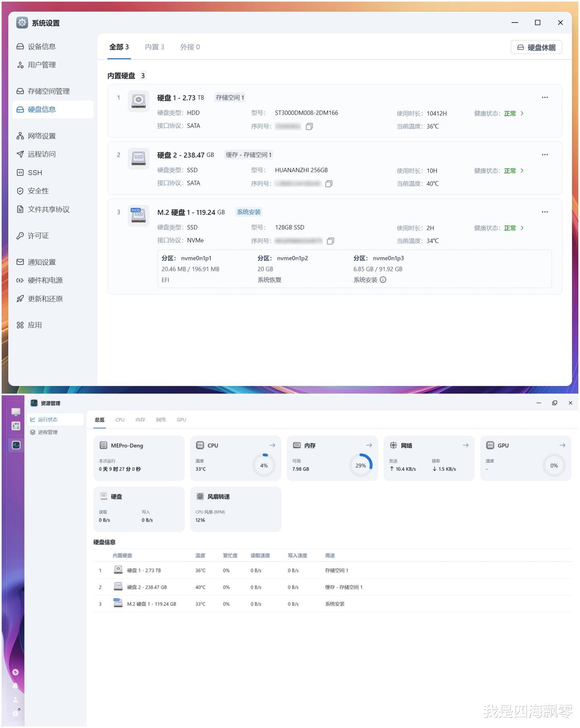
Task: Copy serial number of 硬盘 1
Action: click(x=309, y=127)
